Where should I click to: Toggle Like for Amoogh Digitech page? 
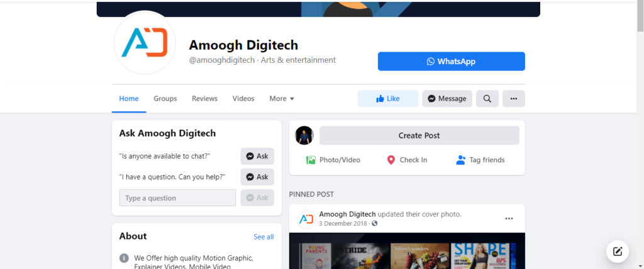(387, 99)
